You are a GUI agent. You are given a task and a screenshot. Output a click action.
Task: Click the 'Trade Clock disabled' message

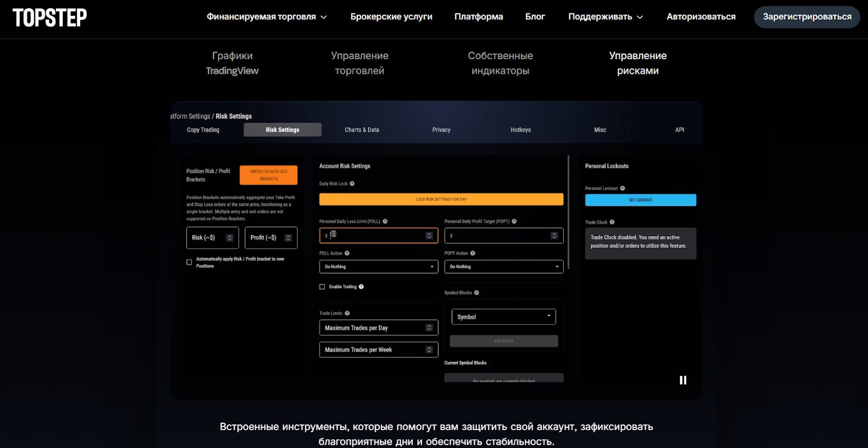pyautogui.click(x=641, y=243)
